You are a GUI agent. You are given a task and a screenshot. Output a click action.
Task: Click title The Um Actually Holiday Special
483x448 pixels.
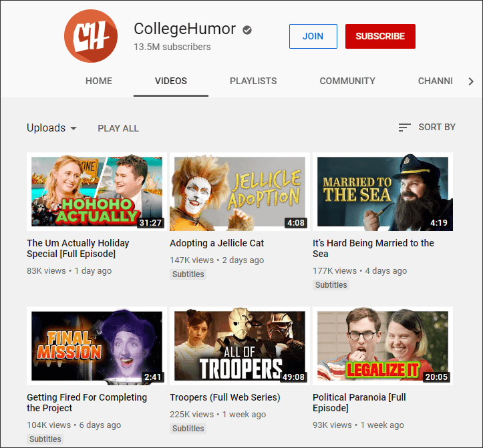78,248
